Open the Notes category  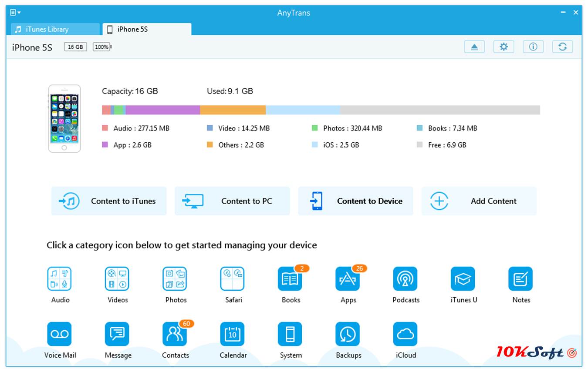click(521, 279)
